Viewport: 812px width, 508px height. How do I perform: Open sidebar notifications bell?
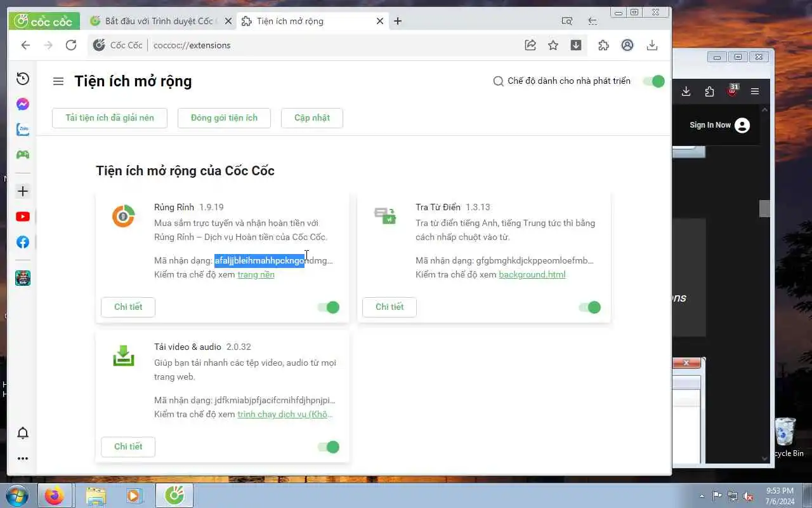click(23, 433)
